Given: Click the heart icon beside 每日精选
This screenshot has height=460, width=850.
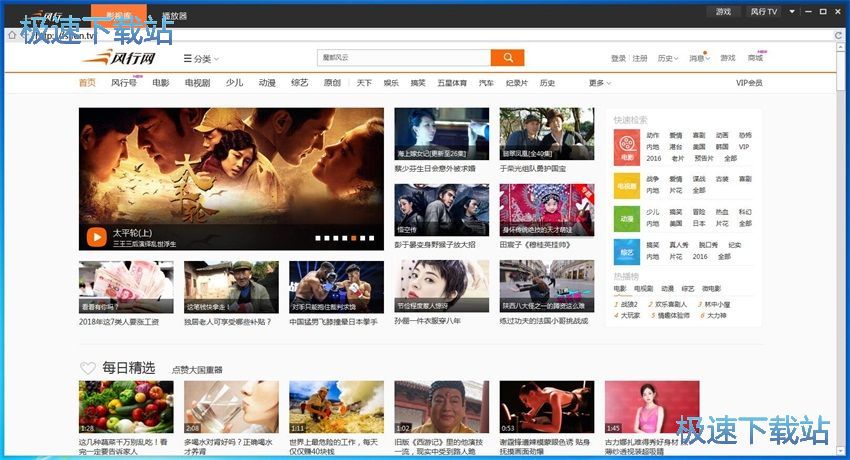Looking at the screenshot, I should pos(88,368).
